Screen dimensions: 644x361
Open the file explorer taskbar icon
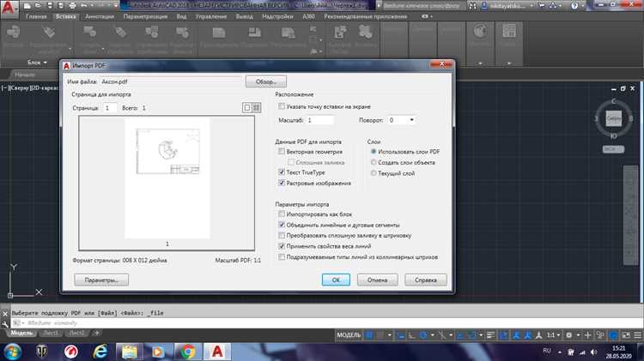click(130, 352)
